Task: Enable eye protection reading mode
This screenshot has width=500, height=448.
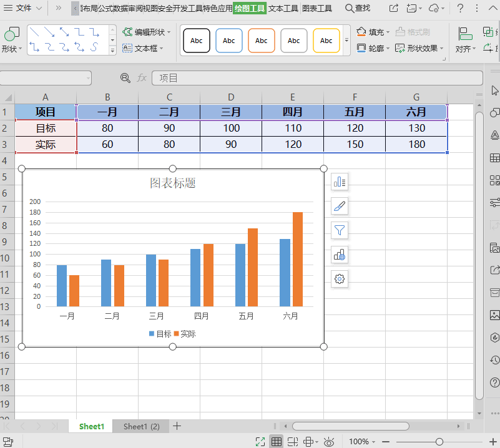Action: coord(329,442)
